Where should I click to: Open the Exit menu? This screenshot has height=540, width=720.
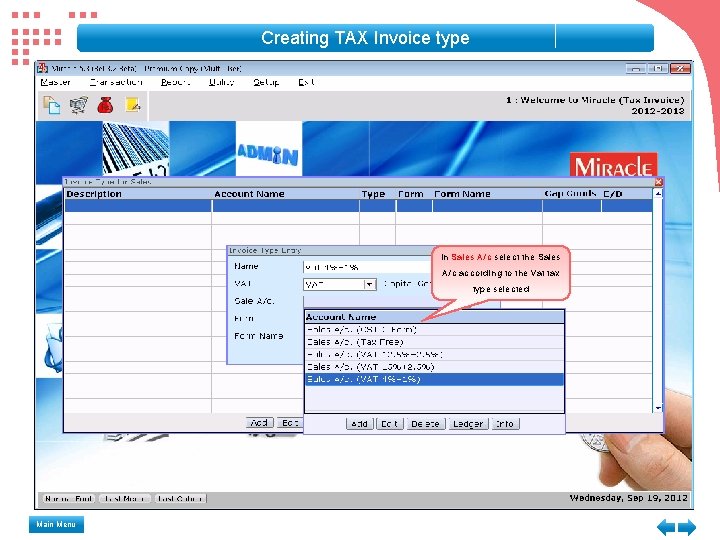click(x=306, y=82)
